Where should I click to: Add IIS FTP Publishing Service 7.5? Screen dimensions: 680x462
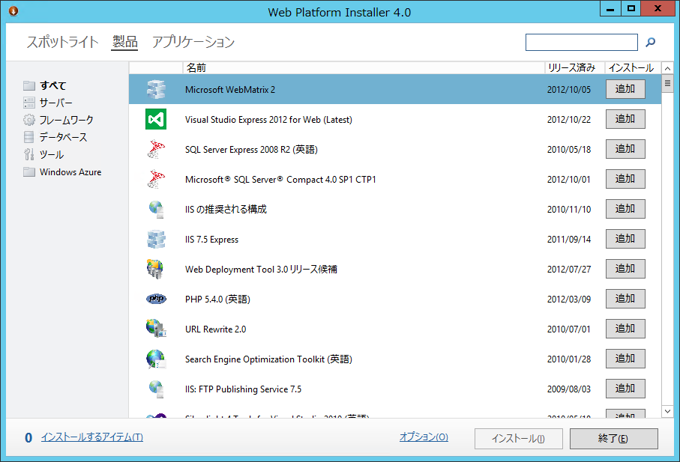pos(625,389)
